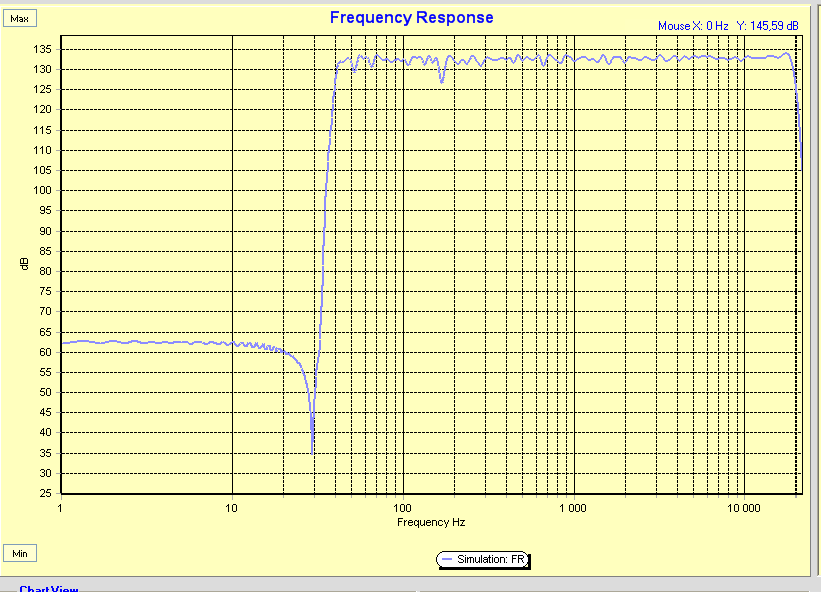Click the Frequency Response chart title
Screen dimensions: 821x592
point(412,17)
